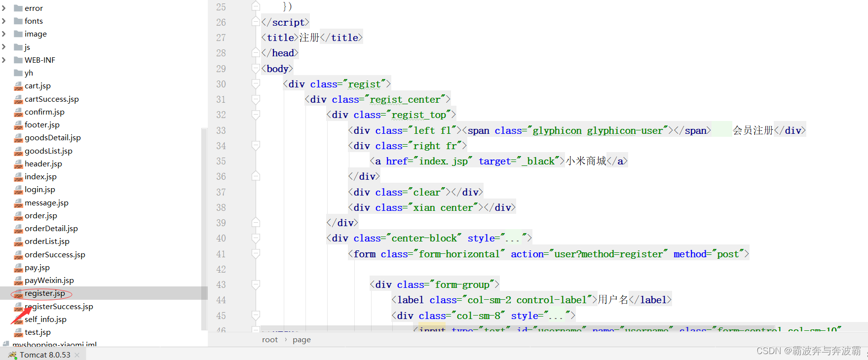The image size is (868, 360).
Task: Click the collapsed style "..." on line 45
Action: (x=557, y=316)
